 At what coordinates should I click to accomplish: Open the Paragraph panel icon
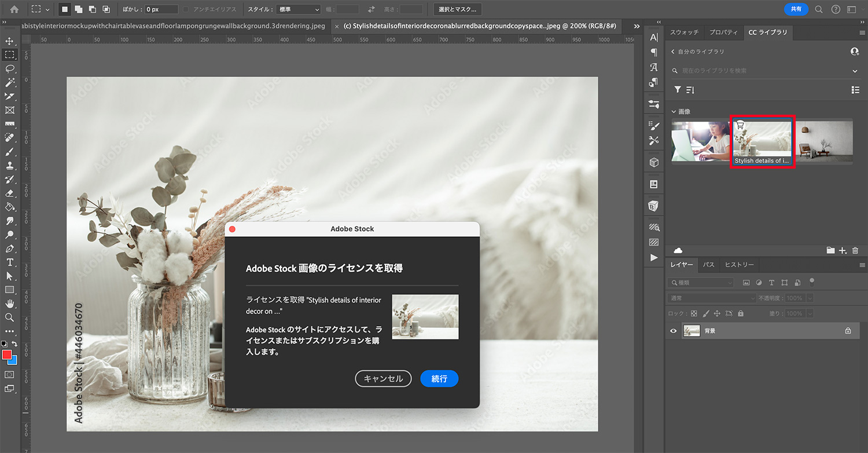point(654,52)
